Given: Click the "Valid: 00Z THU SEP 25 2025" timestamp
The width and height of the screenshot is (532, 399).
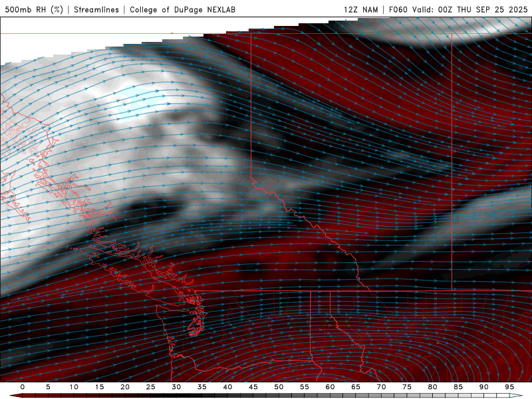Looking at the screenshot, I should coord(470,9).
